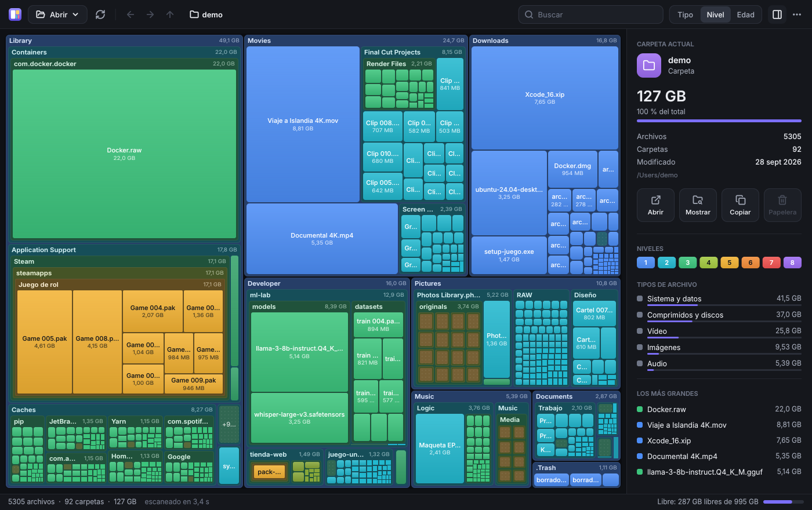
Task: Click the Buscar search field
Action: coord(590,14)
